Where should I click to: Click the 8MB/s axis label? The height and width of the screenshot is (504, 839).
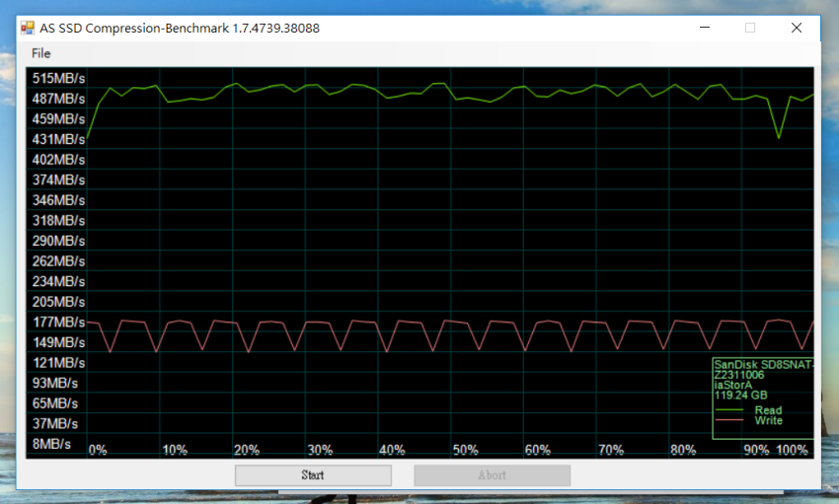(x=51, y=444)
